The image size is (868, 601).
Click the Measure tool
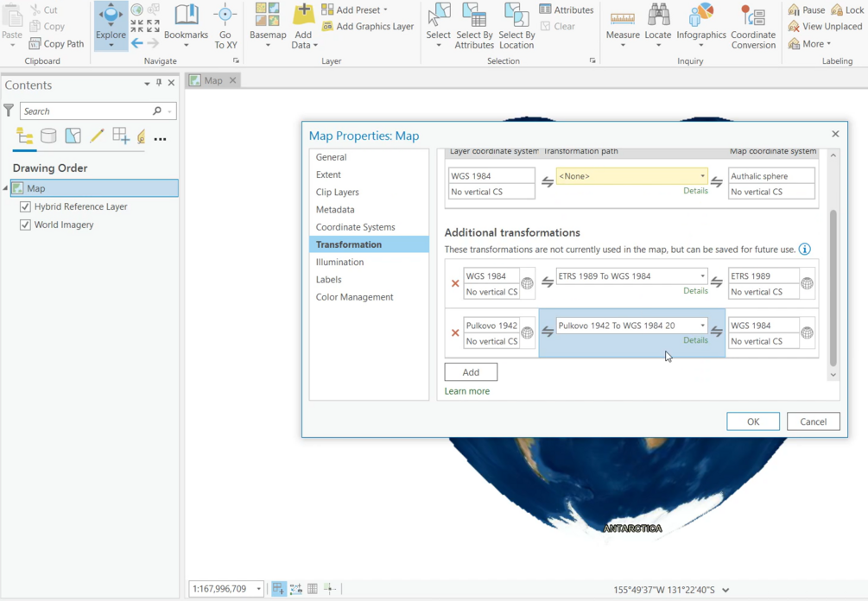(623, 25)
